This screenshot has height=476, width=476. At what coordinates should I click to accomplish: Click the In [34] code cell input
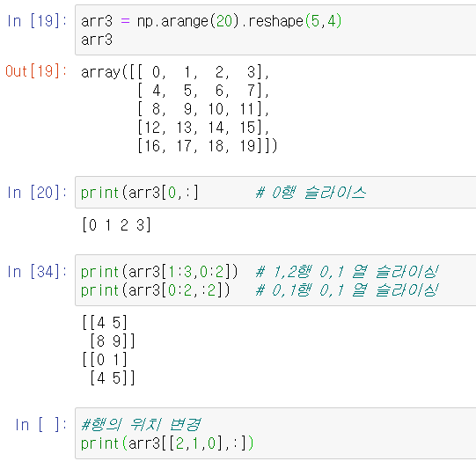tap(275, 281)
